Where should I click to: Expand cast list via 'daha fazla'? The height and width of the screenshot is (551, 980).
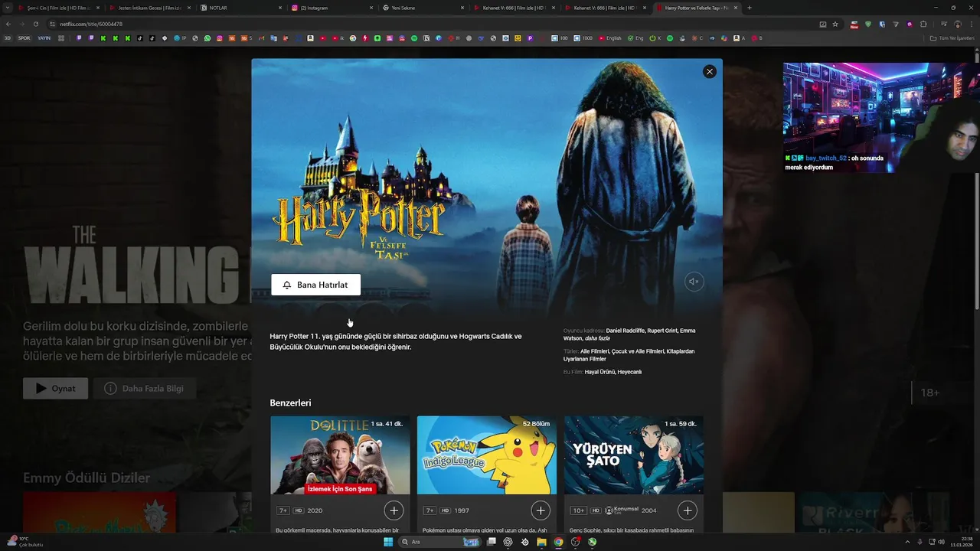(597, 338)
